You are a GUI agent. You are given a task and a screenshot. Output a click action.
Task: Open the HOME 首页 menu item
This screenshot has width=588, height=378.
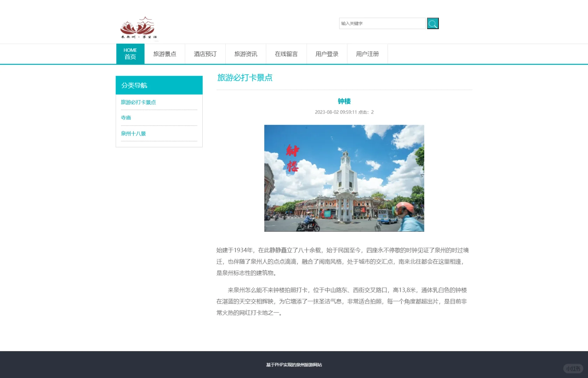tap(130, 54)
